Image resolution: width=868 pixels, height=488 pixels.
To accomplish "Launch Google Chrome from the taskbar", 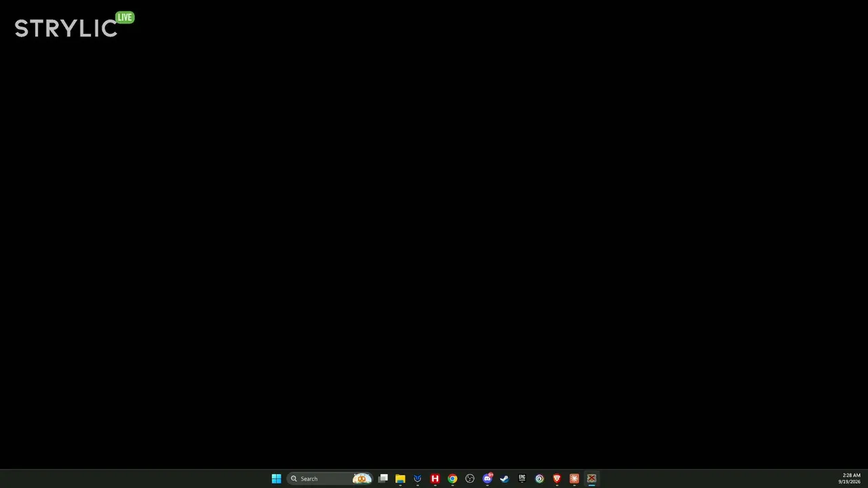I will coord(452,479).
